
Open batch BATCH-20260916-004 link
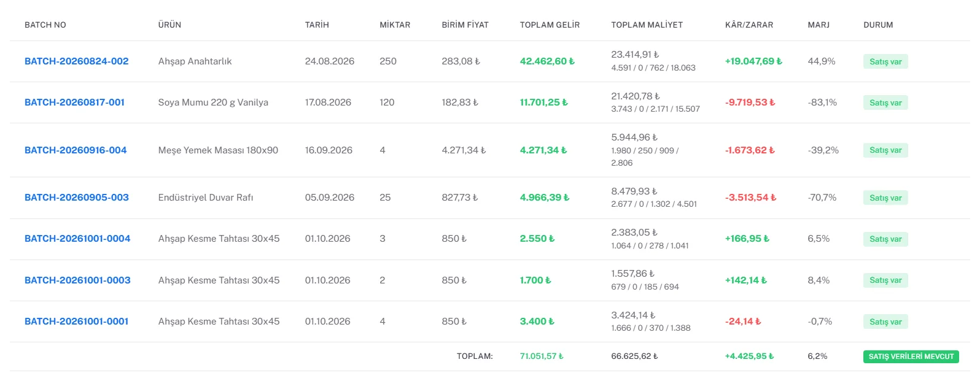76,150
